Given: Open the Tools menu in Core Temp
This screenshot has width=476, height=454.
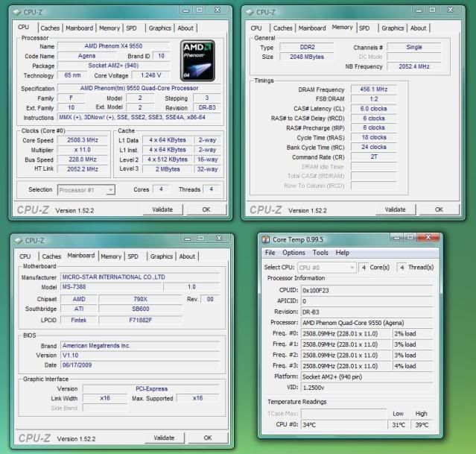Looking at the screenshot, I should (x=320, y=253).
